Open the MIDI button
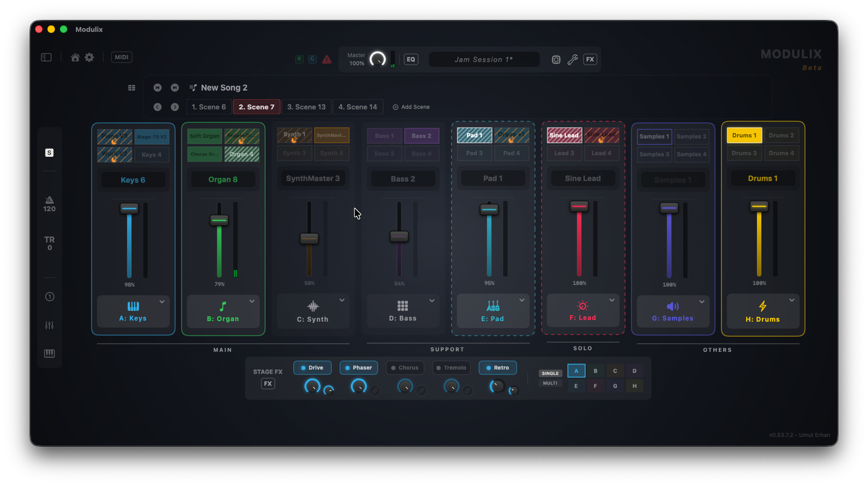The image size is (868, 486). tap(122, 57)
